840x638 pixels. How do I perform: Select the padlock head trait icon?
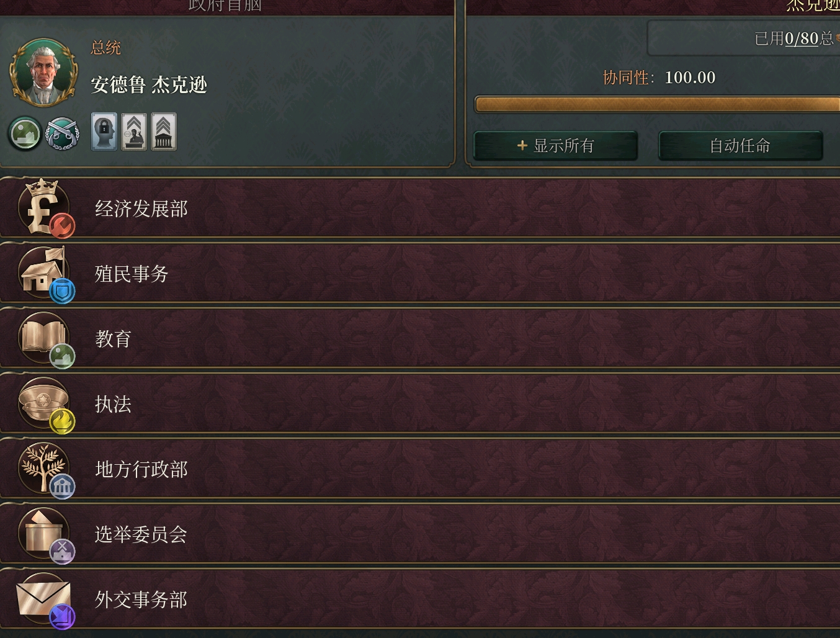tap(104, 132)
